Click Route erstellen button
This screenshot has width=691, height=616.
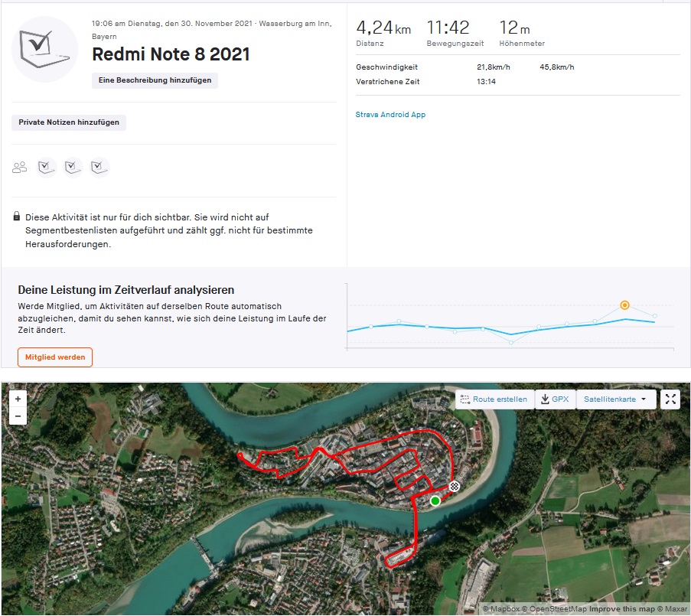click(x=494, y=399)
